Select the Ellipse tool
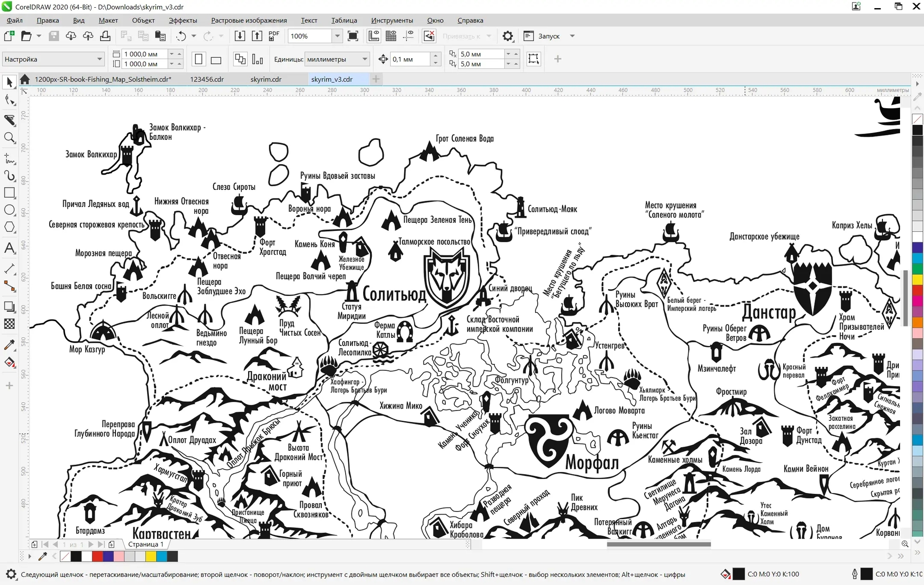 [x=9, y=210]
